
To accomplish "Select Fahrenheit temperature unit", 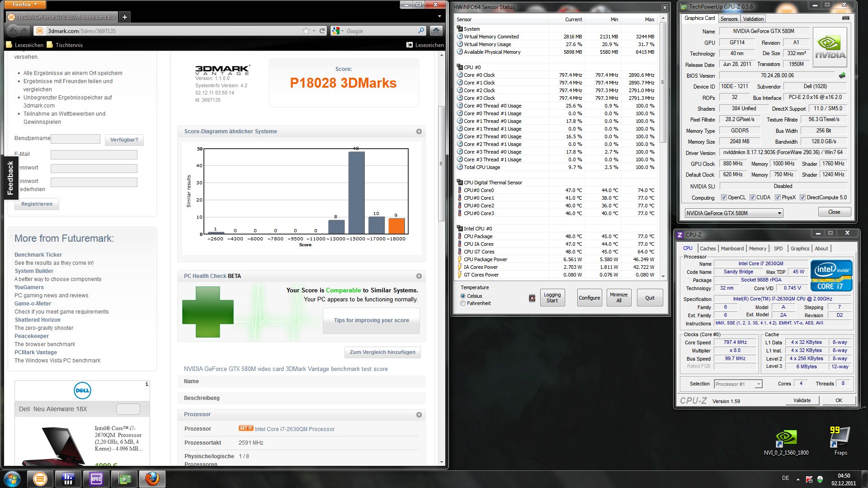I will coord(463,303).
